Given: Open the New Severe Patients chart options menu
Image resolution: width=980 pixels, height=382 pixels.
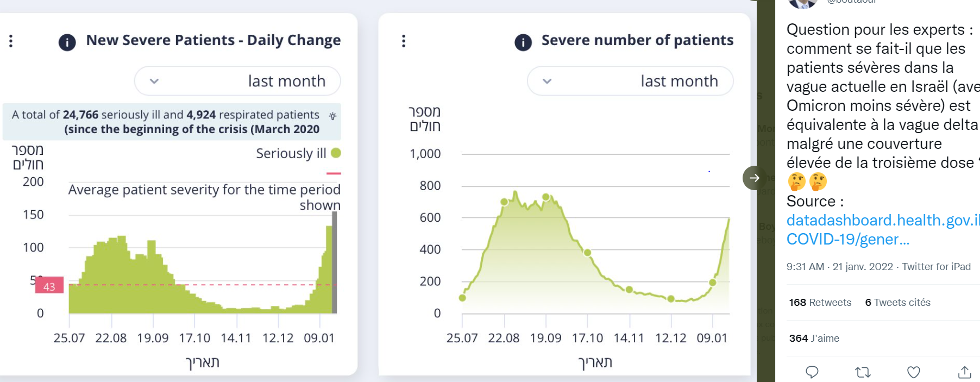Looking at the screenshot, I should coord(11,41).
